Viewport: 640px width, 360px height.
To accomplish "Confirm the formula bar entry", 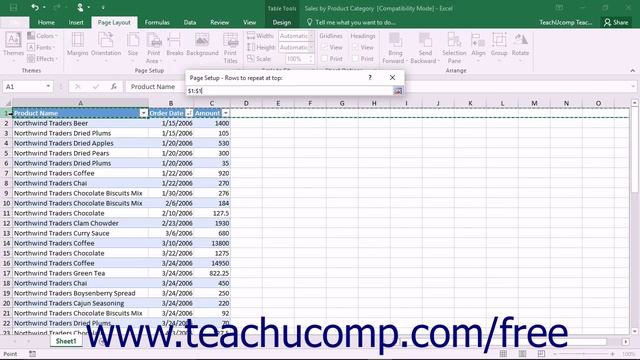I will click(x=96, y=87).
